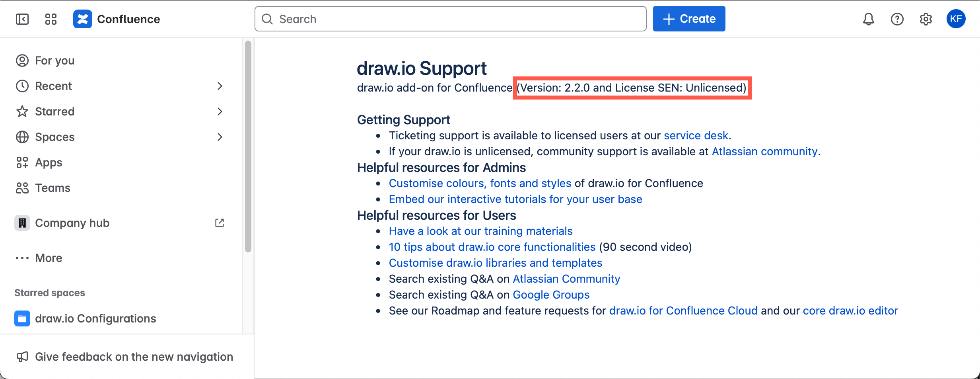This screenshot has height=379, width=980.
Task: Open the help question mark icon
Action: click(x=897, y=19)
